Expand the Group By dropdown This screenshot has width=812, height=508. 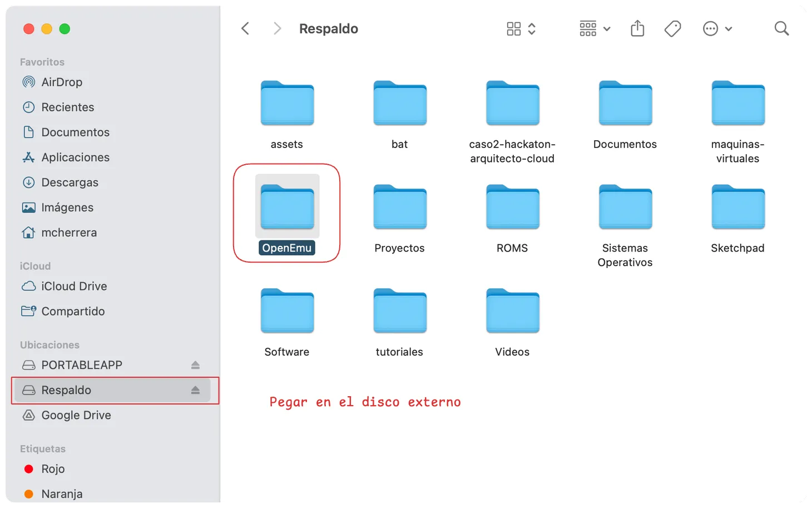click(x=595, y=29)
